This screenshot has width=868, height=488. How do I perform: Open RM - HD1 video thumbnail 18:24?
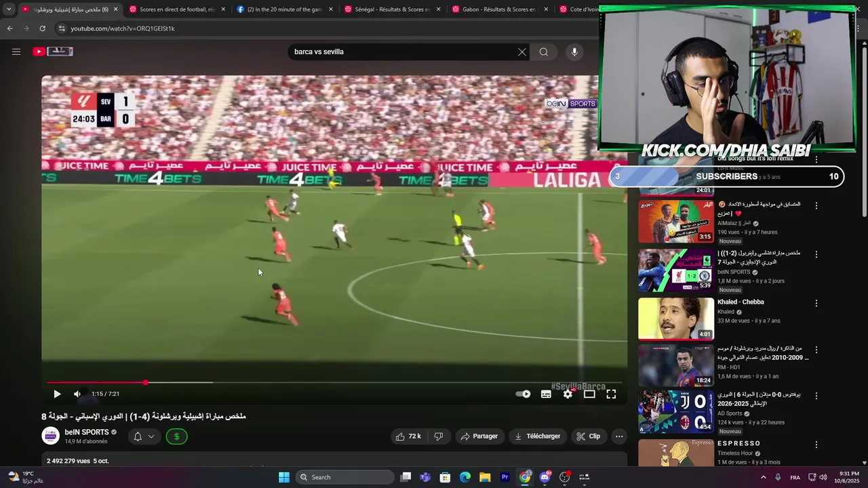(676, 365)
